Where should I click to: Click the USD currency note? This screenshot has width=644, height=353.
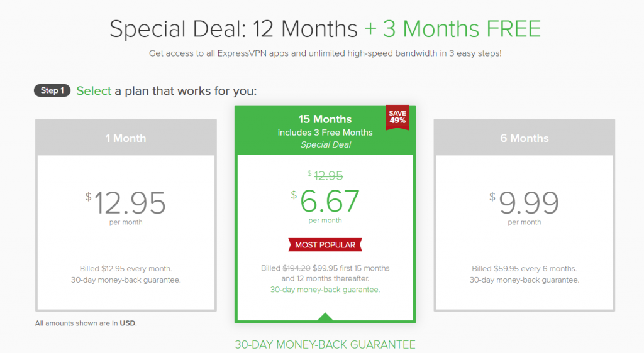pyautogui.click(x=86, y=323)
